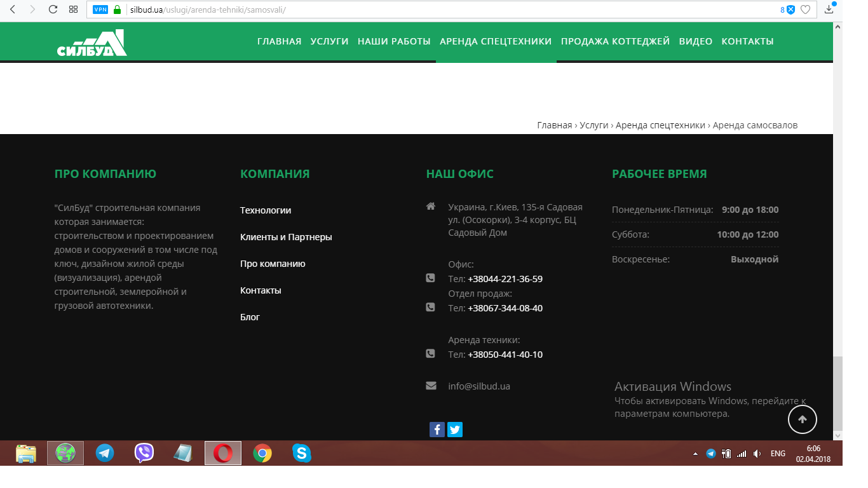Click green globe app in taskbar

(65, 453)
